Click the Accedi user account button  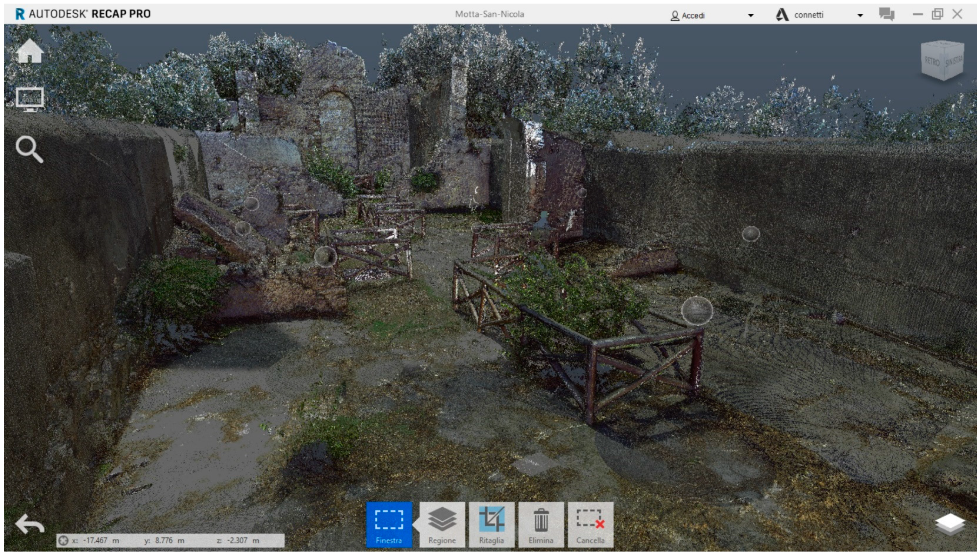(688, 15)
